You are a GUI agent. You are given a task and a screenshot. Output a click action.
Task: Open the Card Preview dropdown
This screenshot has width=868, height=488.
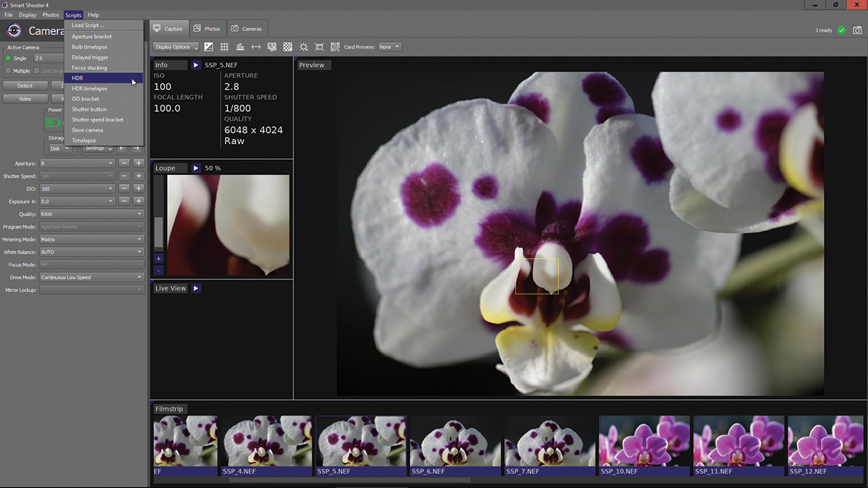point(389,47)
